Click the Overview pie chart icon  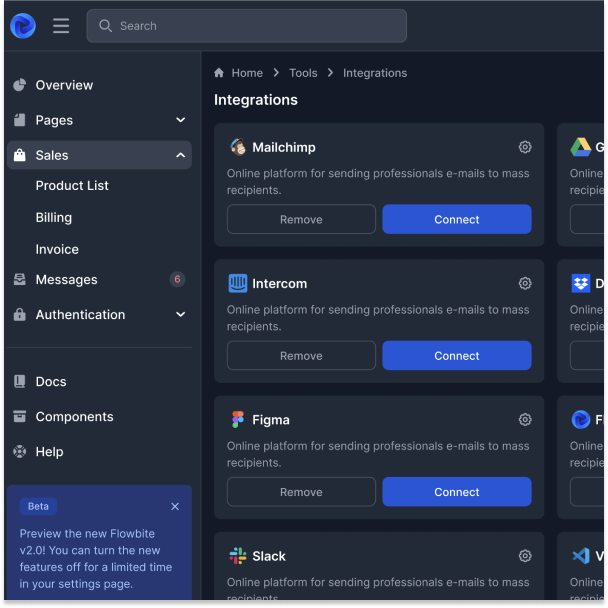pyautogui.click(x=19, y=85)
